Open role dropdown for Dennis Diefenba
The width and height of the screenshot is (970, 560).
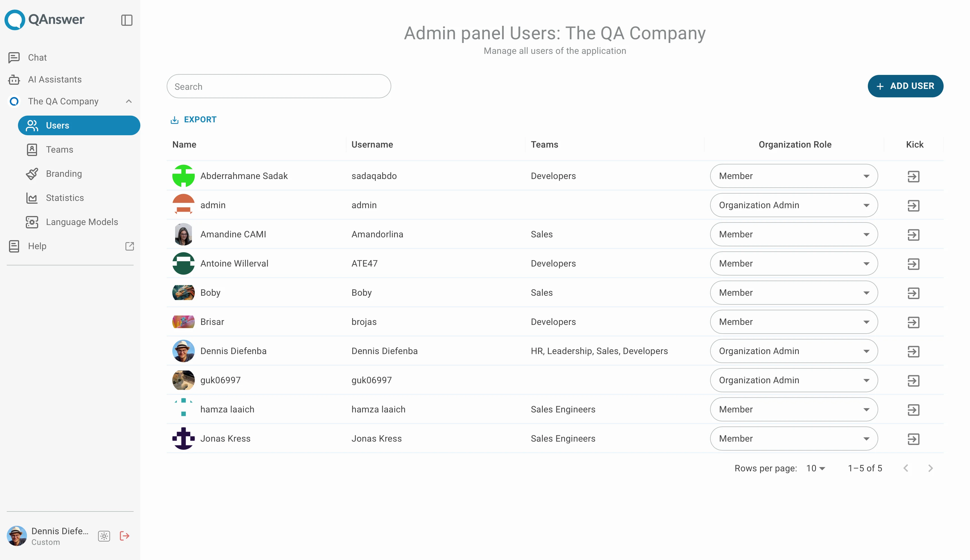[x=793, y=351]
